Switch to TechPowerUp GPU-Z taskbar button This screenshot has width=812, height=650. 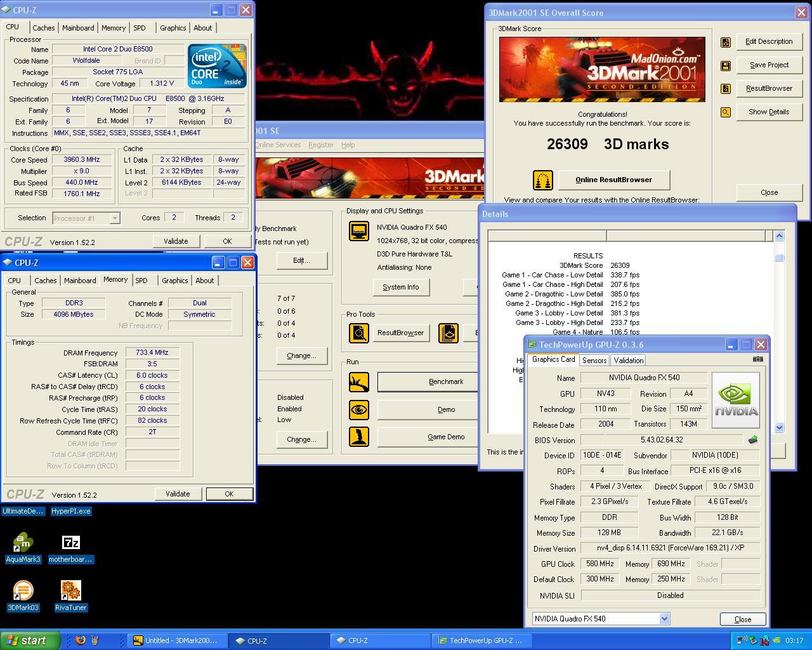click(480, 640)
